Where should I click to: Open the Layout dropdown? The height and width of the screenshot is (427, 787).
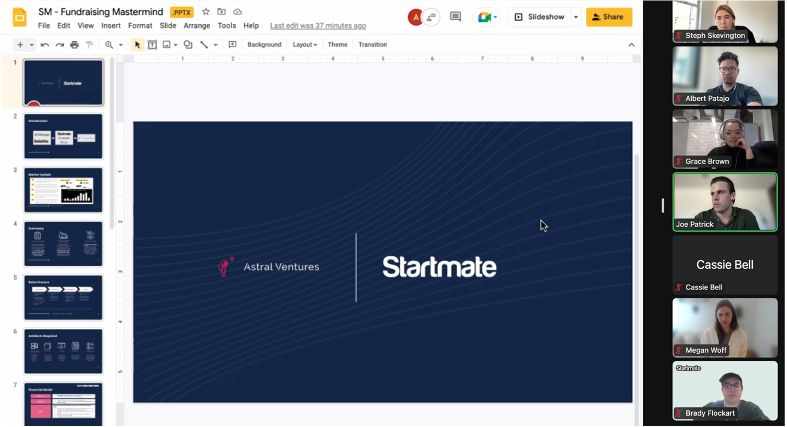click(305, 45)
